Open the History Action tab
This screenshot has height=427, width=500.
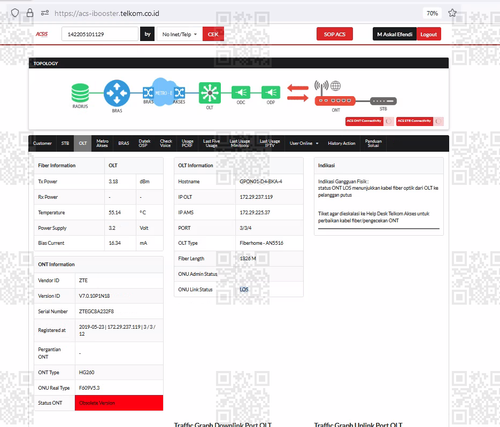point(341,143)
